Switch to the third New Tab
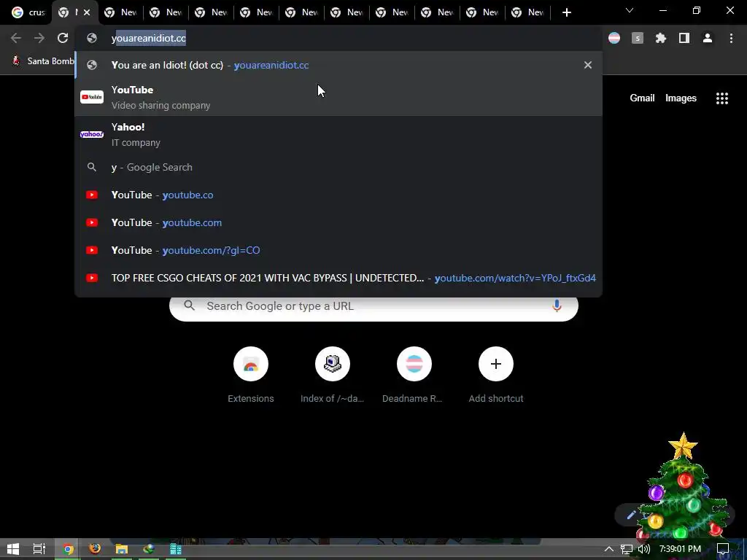 [x=121, y=12]
